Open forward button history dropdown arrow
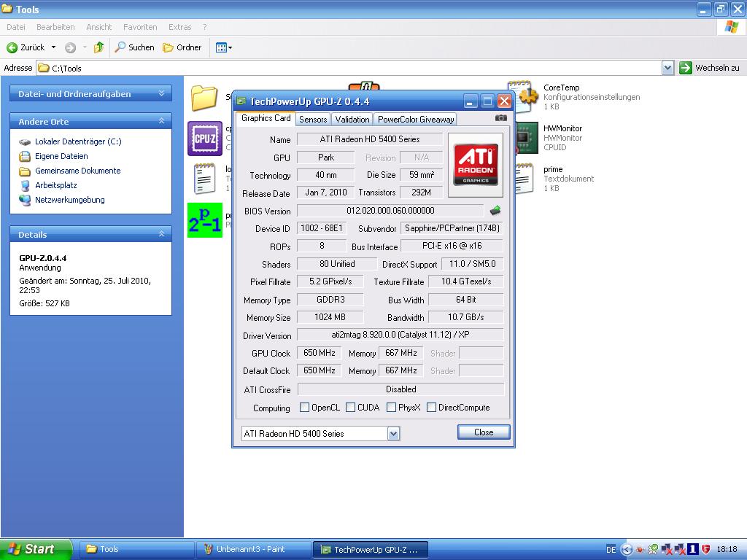The width and height of the screenshot is (747, 560). click(85, 47)
